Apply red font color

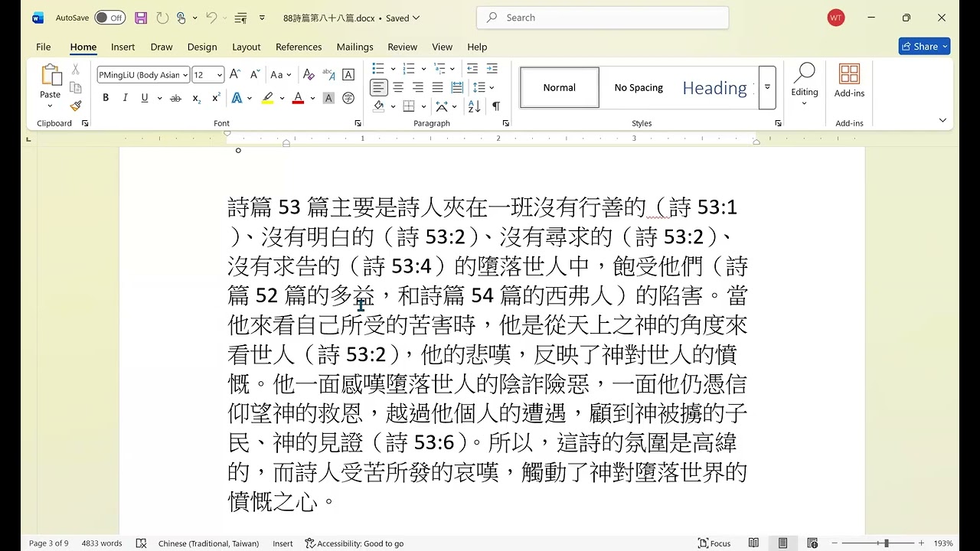(x=298, y=98)
